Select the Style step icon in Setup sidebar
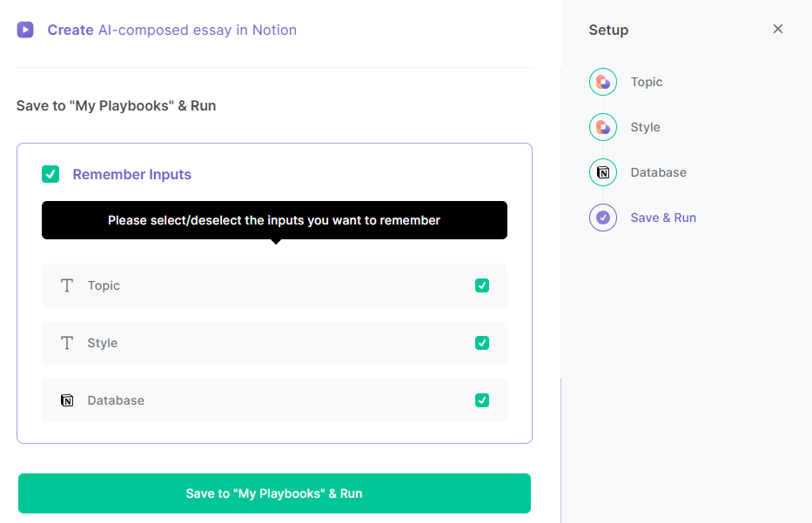The image size is (812, 523). point(603,126)
